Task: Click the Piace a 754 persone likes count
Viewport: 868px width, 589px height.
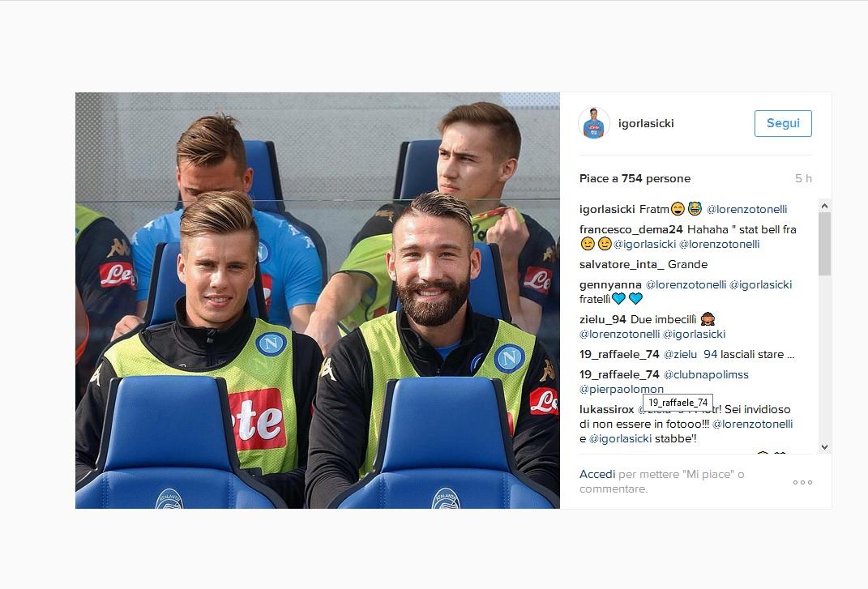Action: [635, 178]
